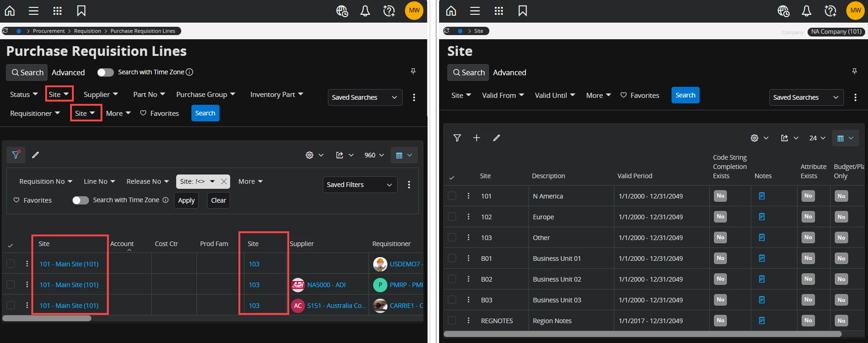Open the 960 page size dropdown

pyautogui.click(x=374, y=155)
